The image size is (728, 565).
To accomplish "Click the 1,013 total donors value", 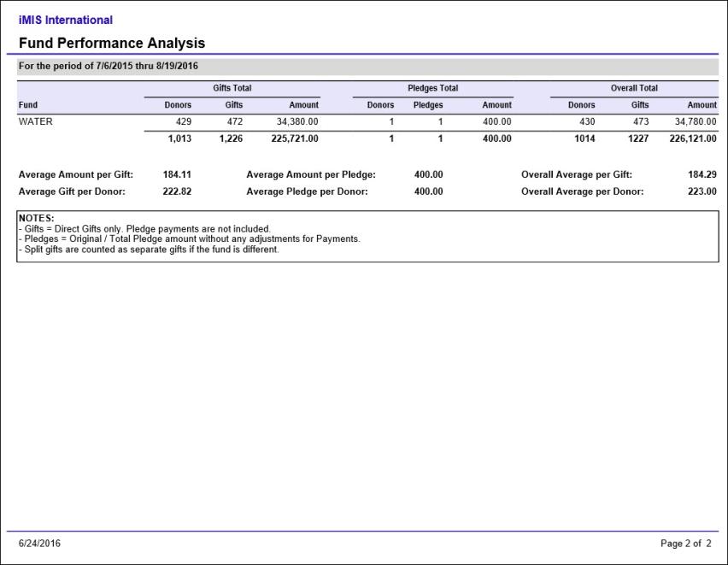I will 179,138.
